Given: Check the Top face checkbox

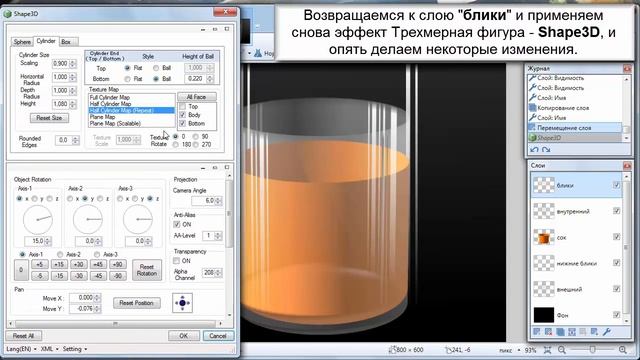Looking at the screenshot, I should 182,107.
